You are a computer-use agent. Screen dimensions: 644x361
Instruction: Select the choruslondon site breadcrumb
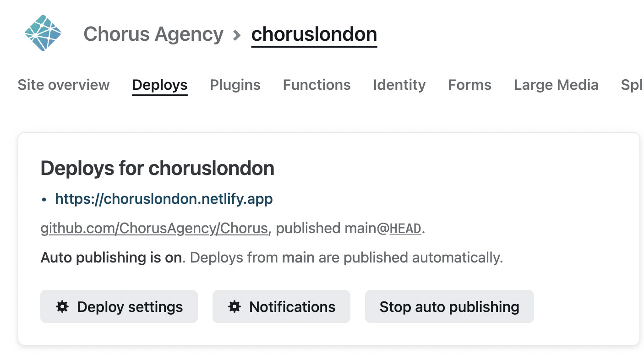[314, 34]
